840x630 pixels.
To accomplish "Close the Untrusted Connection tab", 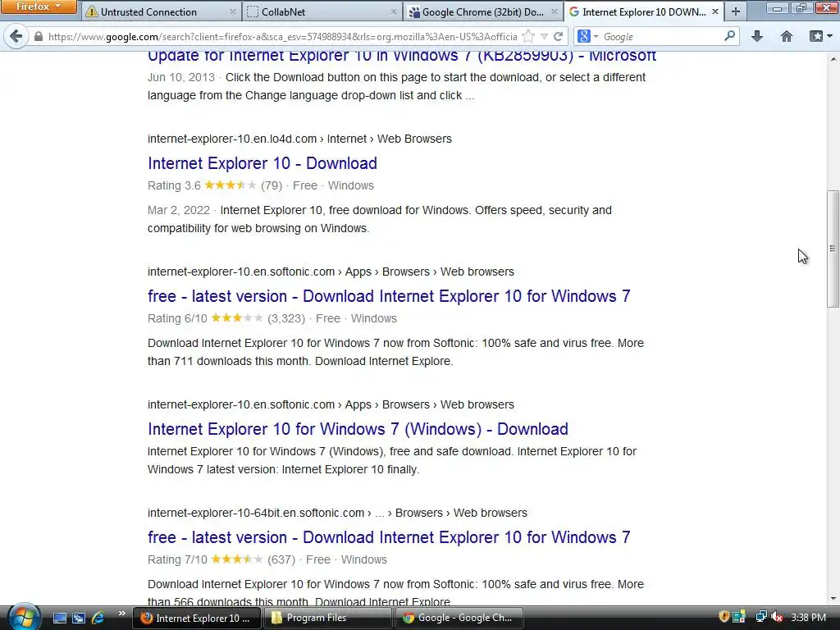I will (232, 11).
